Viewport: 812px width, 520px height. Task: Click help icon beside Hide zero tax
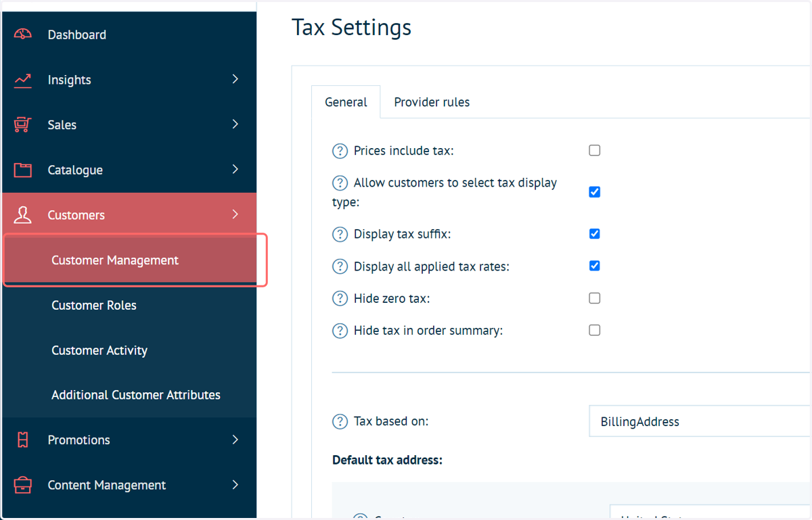click(340, 299)
